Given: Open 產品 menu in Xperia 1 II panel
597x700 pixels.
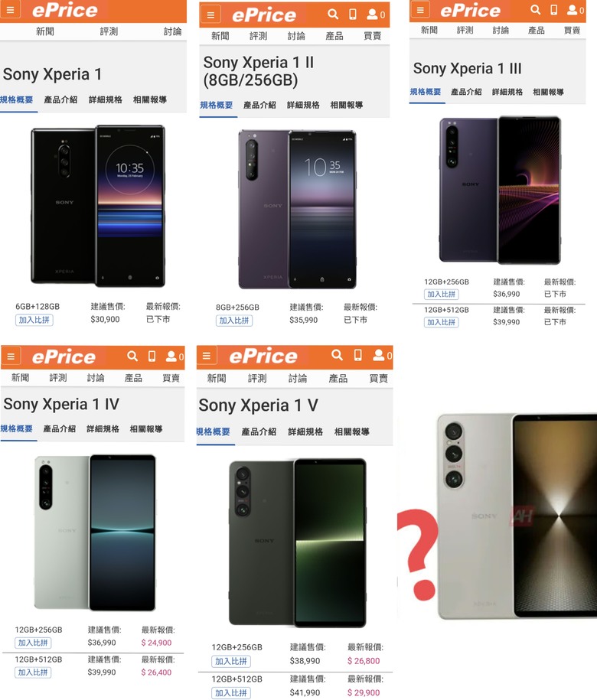Looking at the screenshot, I should [x=334, y=36].
